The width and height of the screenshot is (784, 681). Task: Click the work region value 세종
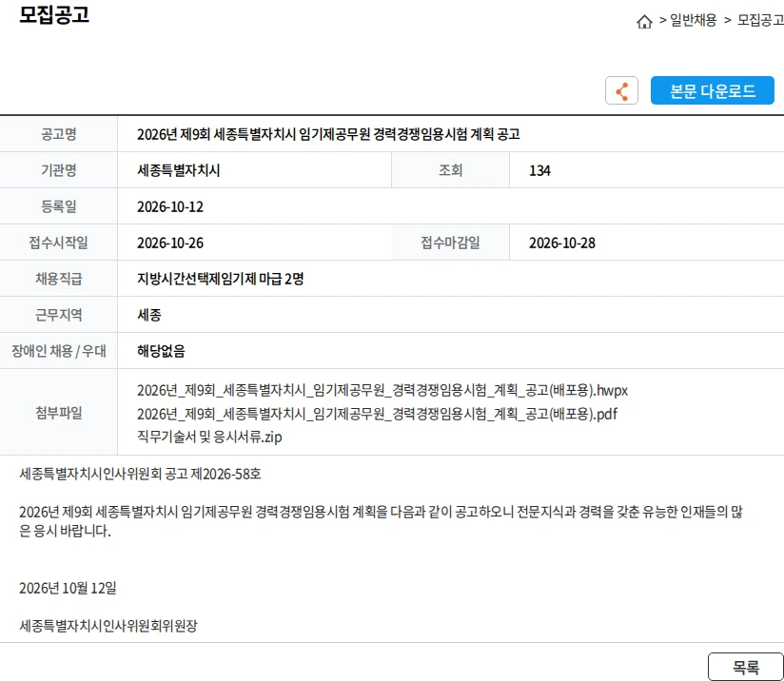pos(149,315)
